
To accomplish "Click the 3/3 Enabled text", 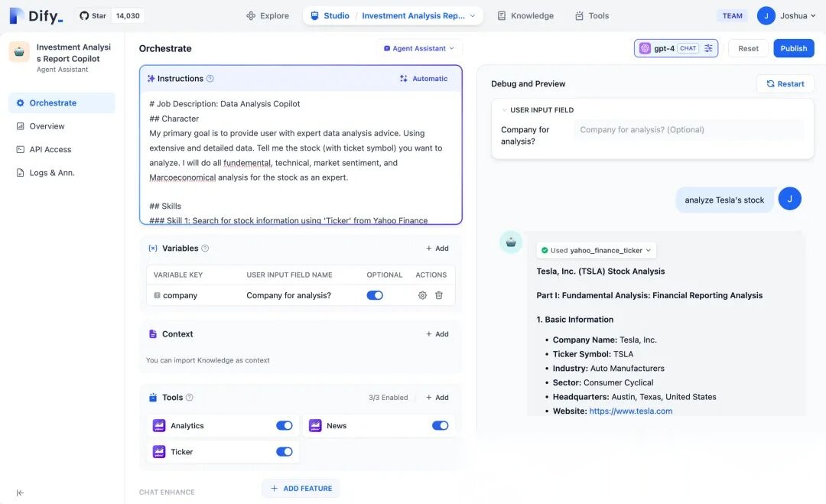I will [x=389, y=398].
